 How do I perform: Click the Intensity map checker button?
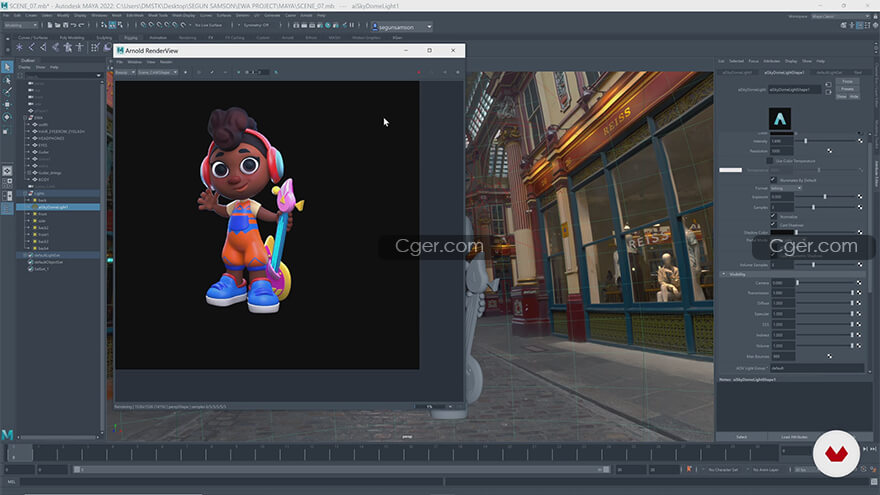860,141
